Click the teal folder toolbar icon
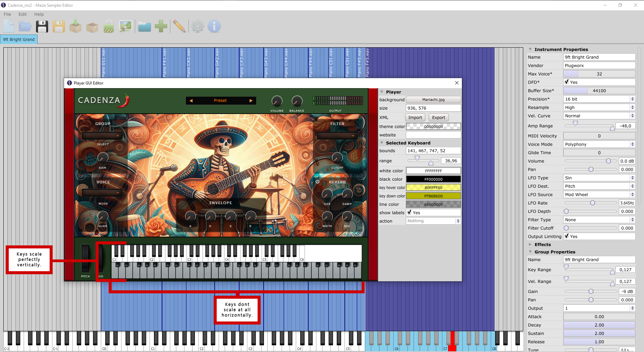This screenshot has width=644, height=352. [x=145, y=26]
